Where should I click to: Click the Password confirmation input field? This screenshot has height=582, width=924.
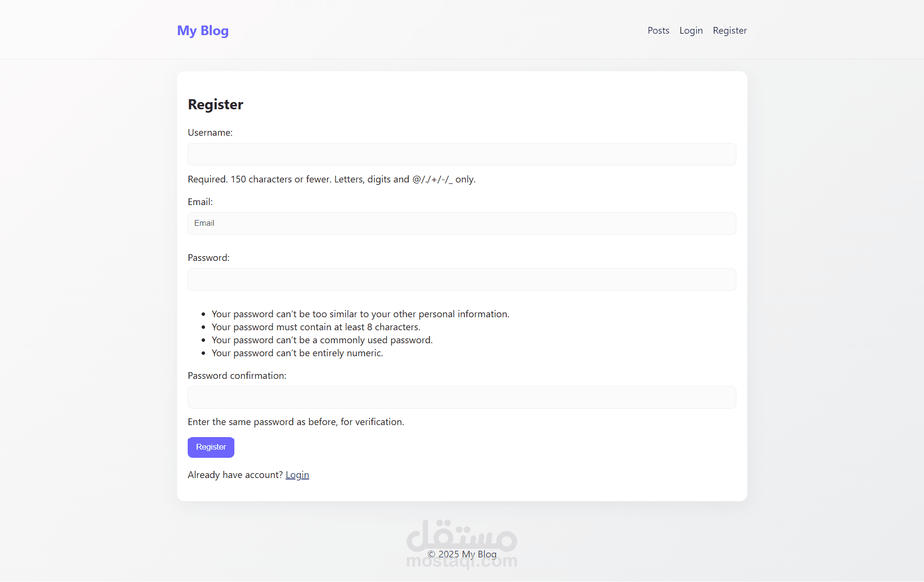(x=462, y=397)
